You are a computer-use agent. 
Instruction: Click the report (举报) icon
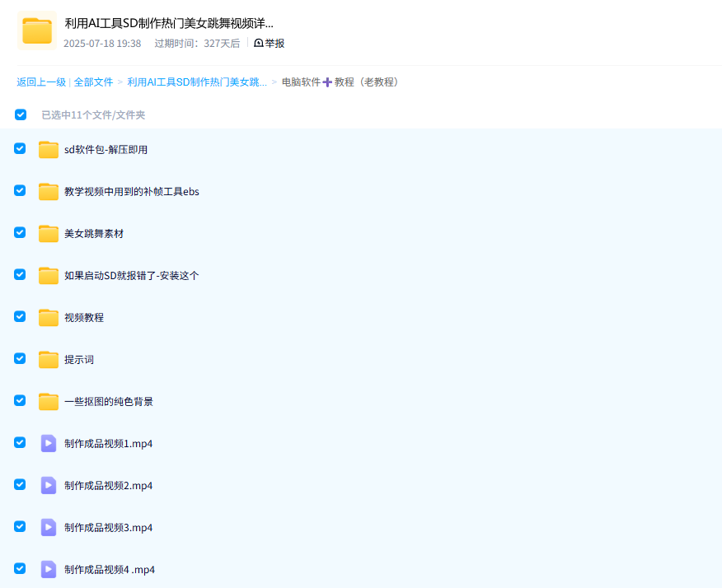click(x=259, y=44)
